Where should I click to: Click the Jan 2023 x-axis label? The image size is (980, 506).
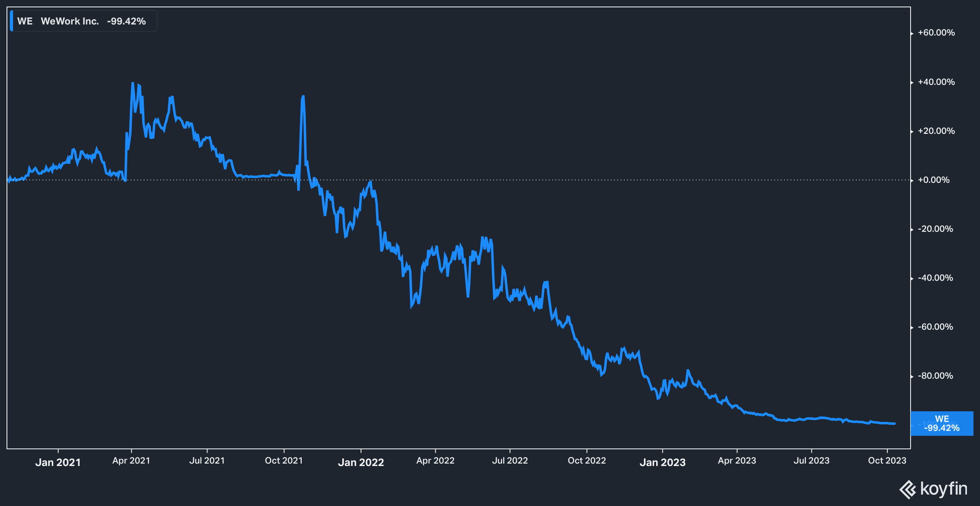[x=662, y=462]
